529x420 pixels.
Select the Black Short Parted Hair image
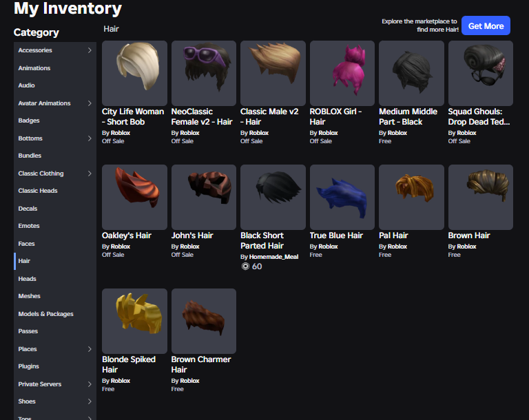pos(273,197)
